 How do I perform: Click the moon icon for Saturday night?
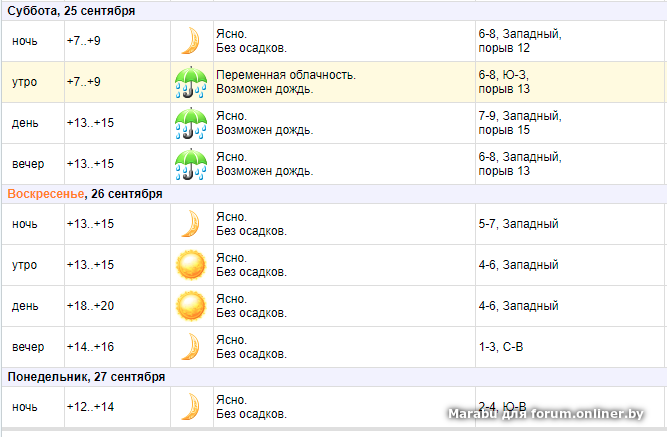[191, 41]
